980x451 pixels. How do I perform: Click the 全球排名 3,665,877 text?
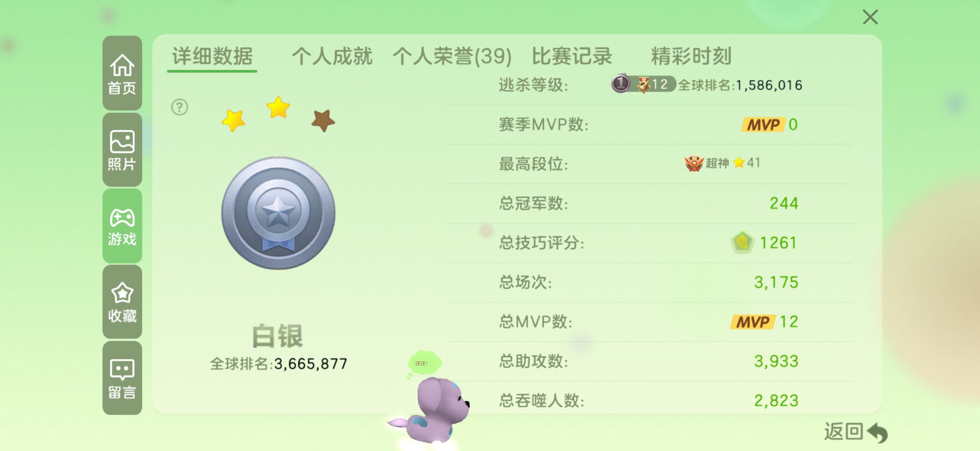[x=279, y=364]
